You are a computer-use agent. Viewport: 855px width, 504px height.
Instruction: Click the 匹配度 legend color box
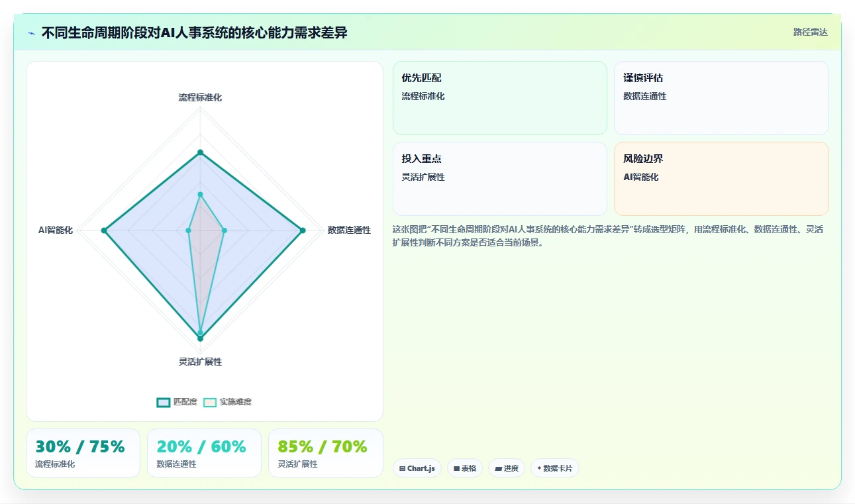point(164,402)
